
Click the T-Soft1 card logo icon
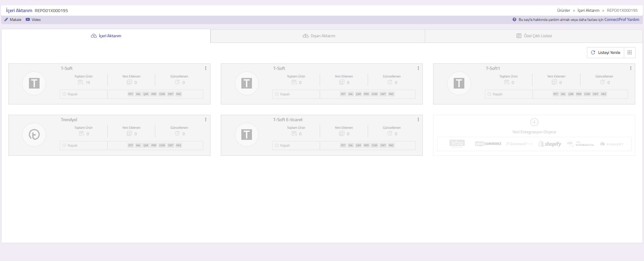click(459, 83)
